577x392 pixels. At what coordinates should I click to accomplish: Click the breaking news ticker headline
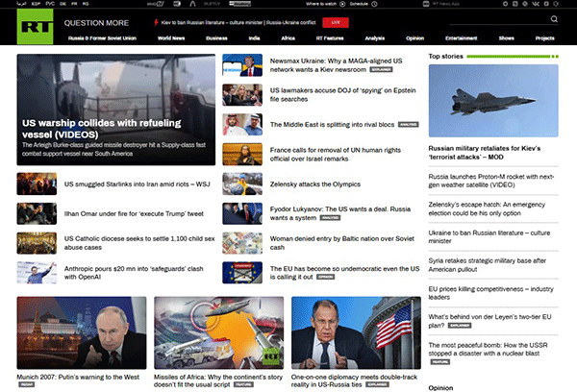(x=238, y=19)
